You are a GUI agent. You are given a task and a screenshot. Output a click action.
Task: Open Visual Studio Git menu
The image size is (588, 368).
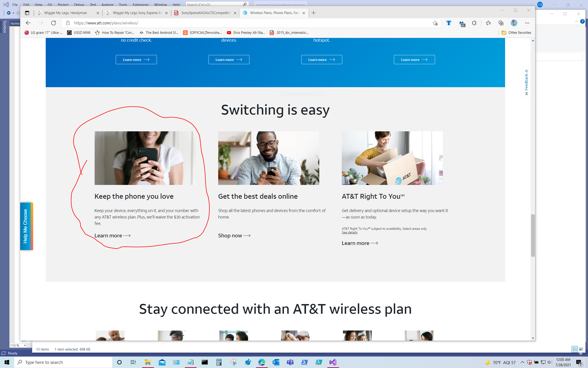pos(50,4)
